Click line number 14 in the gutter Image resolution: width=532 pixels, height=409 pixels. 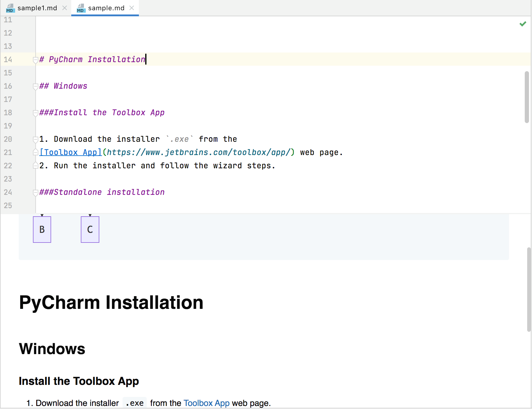8,59
